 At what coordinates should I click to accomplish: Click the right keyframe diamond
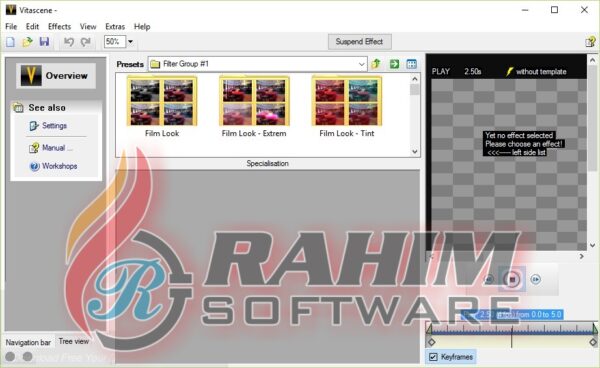[x=593, y=342]
